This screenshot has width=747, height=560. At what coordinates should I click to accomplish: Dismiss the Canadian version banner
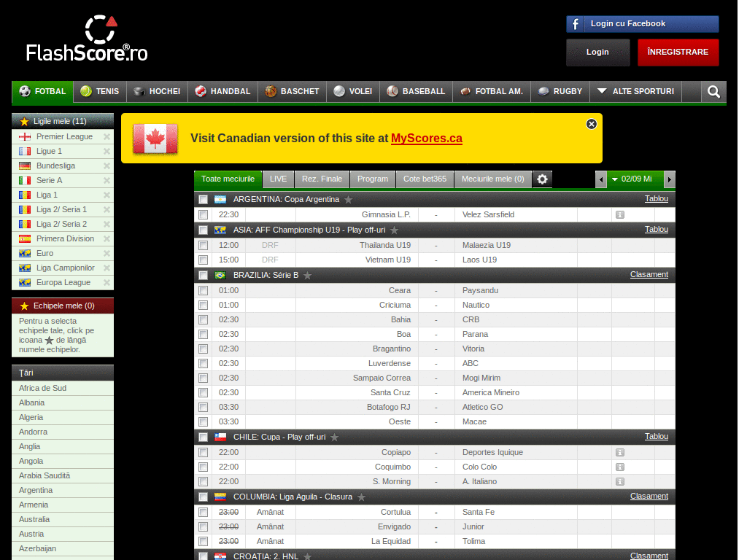591,123
